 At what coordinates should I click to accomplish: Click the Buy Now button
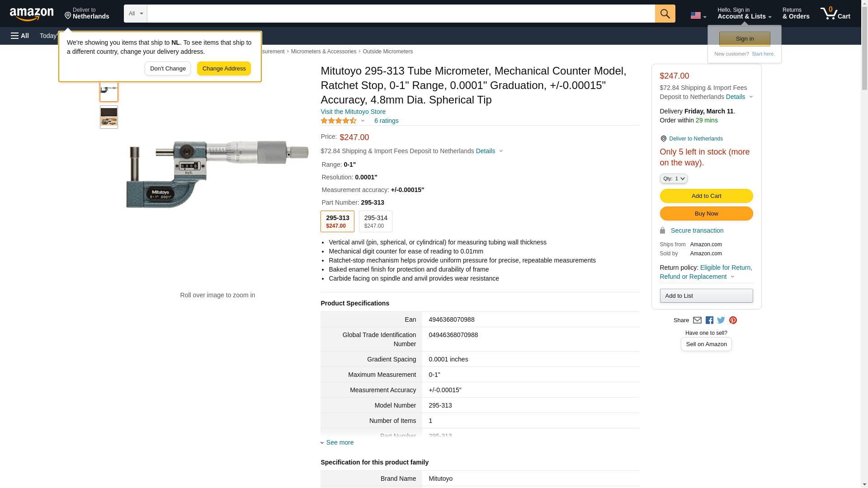[x=706, y=214]
